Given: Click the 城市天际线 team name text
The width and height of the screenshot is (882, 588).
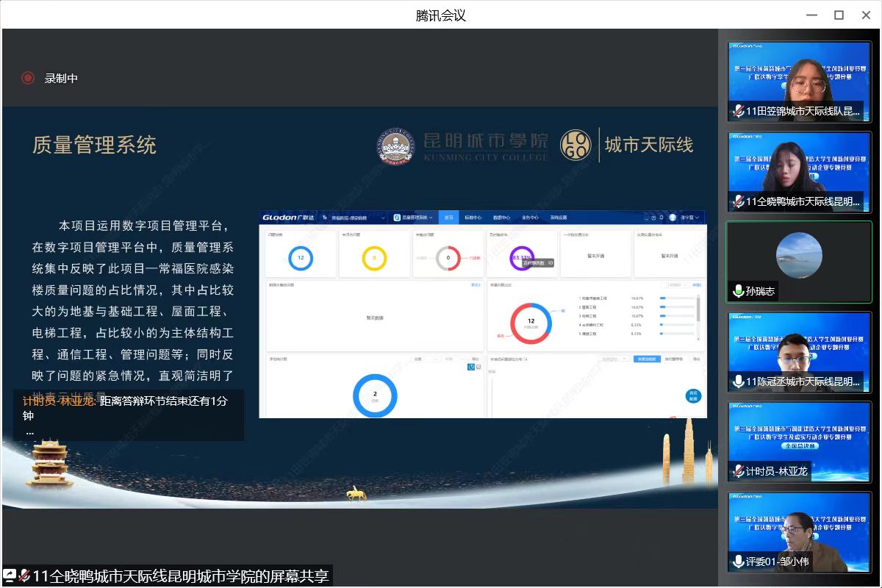Looking at the screenshot, I should 649,145.
